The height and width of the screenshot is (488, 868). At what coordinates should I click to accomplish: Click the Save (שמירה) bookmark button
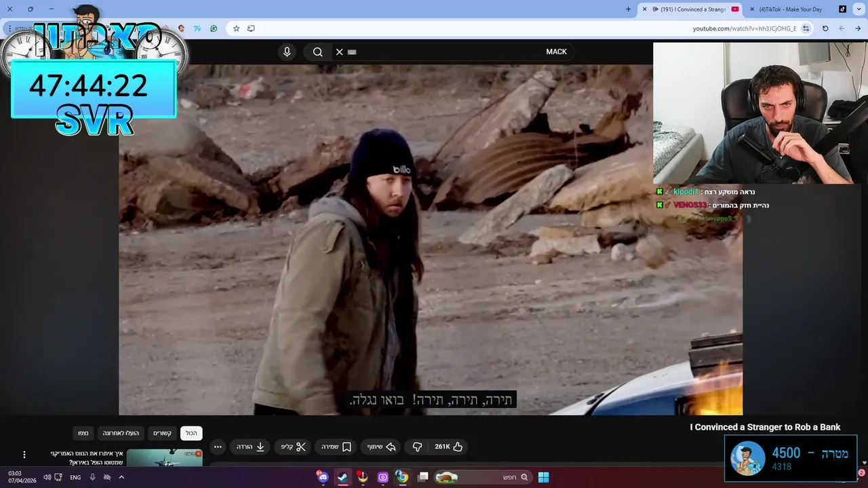tap(336, 447)
